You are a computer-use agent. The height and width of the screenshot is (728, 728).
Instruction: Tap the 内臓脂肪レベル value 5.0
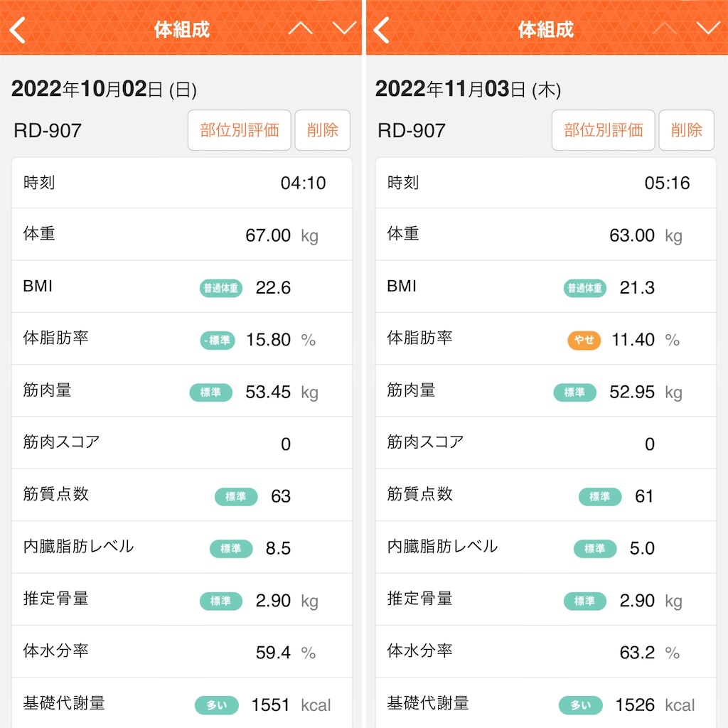[642, 548]
